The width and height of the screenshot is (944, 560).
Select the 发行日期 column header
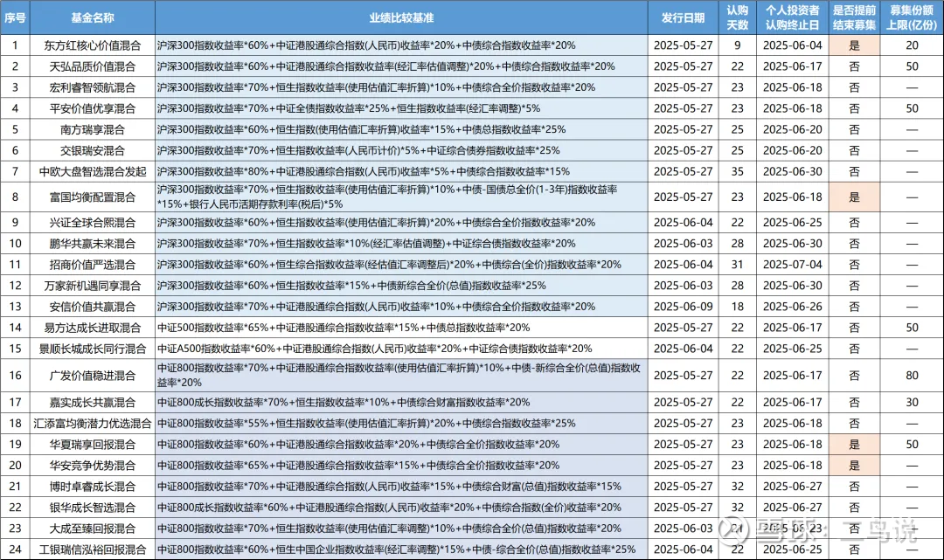tap(684, 17)
